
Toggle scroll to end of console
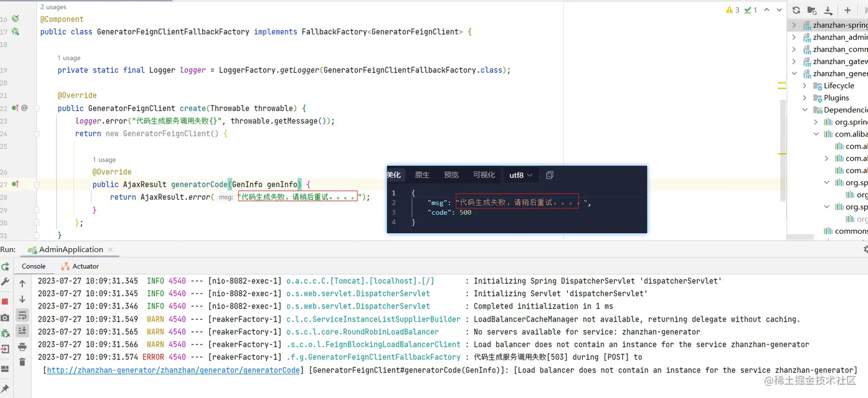tap(22, 330)
